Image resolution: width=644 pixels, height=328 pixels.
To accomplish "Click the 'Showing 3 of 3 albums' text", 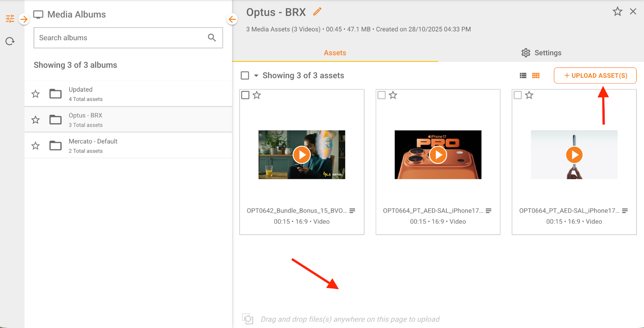I will 75,65.
